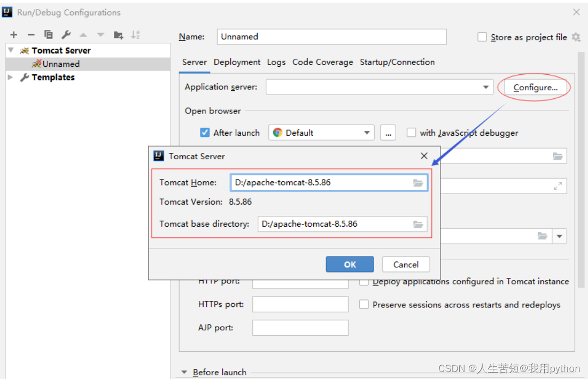Viewport: 588px width, 379px height.
Task: Collapse the Before launch section
Action: tap(184, 372)
